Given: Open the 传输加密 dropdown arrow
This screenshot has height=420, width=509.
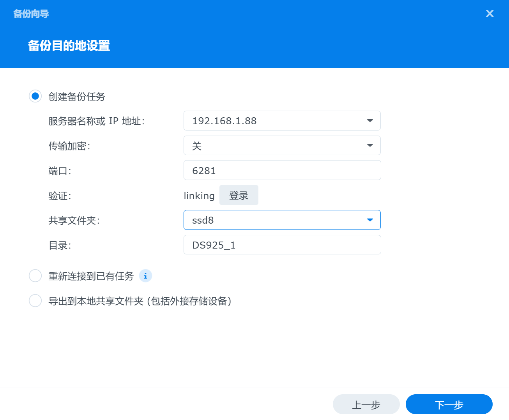Looking at the screenshot, I should pyautogui.click(x=370, y=146).
